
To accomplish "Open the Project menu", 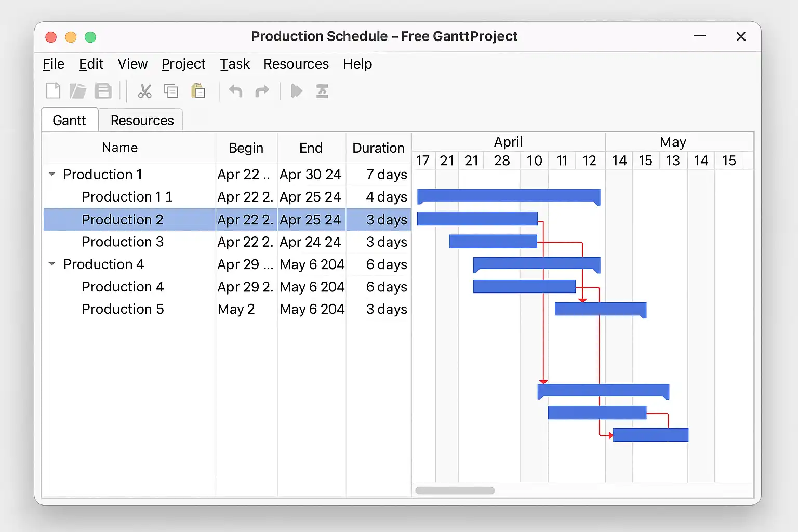I will click(x=183, y=64).
